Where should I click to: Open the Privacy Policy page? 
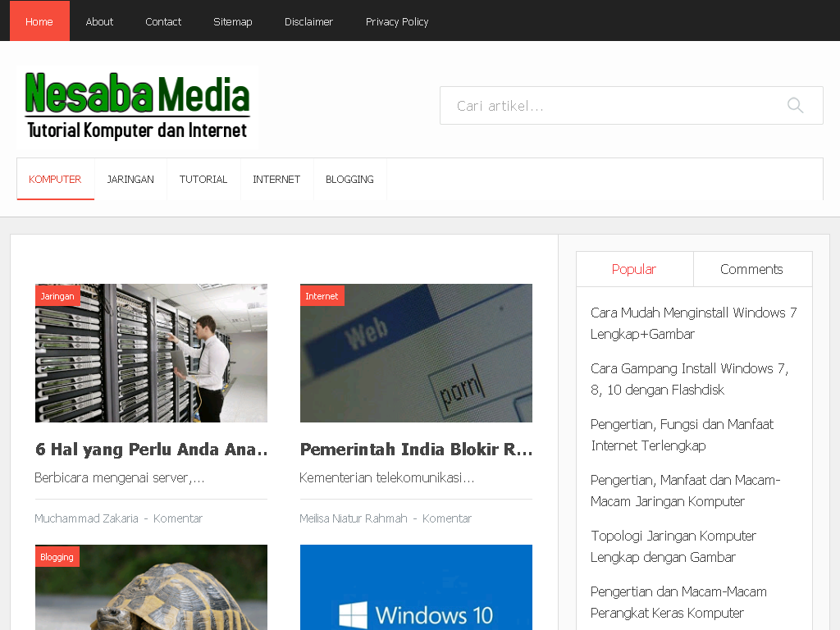(397, 21)
